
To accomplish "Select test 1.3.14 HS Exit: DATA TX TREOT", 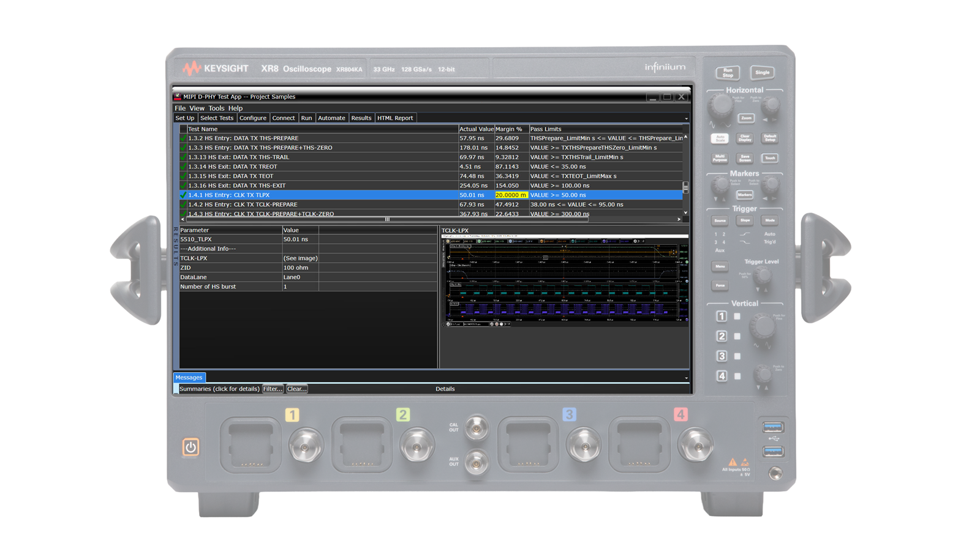I will (x=431, y=167).
